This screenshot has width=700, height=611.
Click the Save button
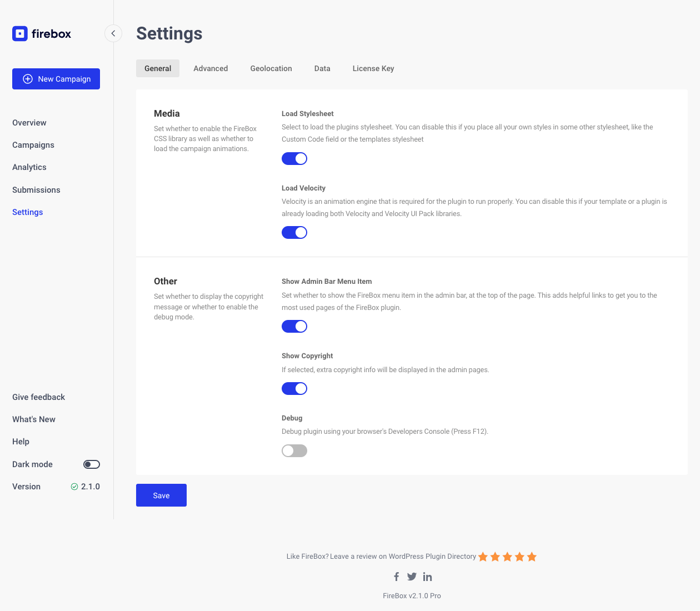pos(161,495)
